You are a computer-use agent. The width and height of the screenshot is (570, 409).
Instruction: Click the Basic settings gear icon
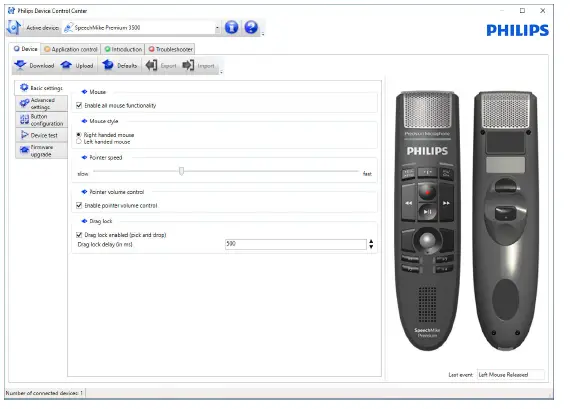coord(24,88)
